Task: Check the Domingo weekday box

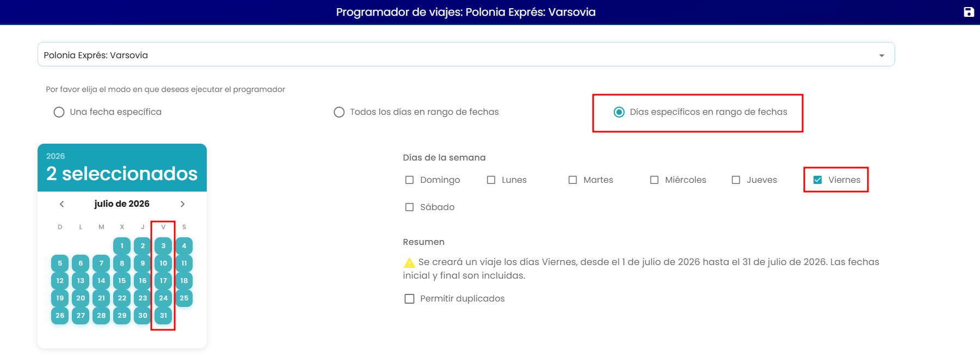Action: point(409,180)
